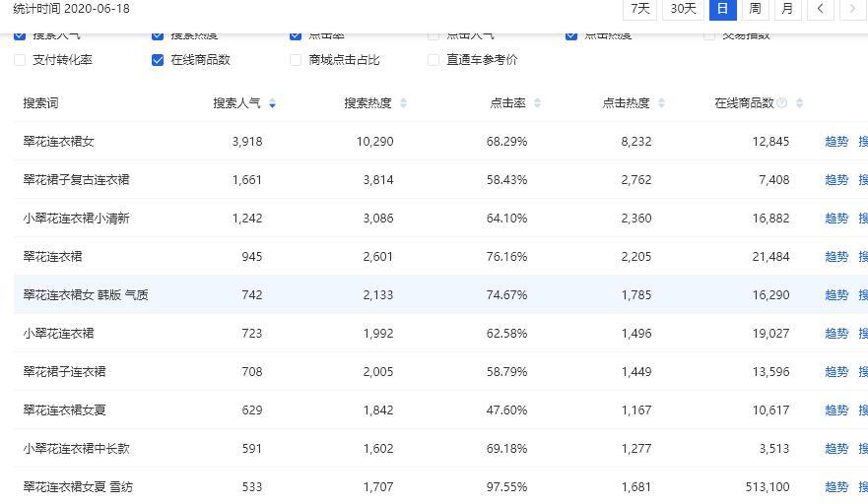Sort by 搜索人气 column sort arrows
This screenshot has width=868, height=504.
[272, 103]
